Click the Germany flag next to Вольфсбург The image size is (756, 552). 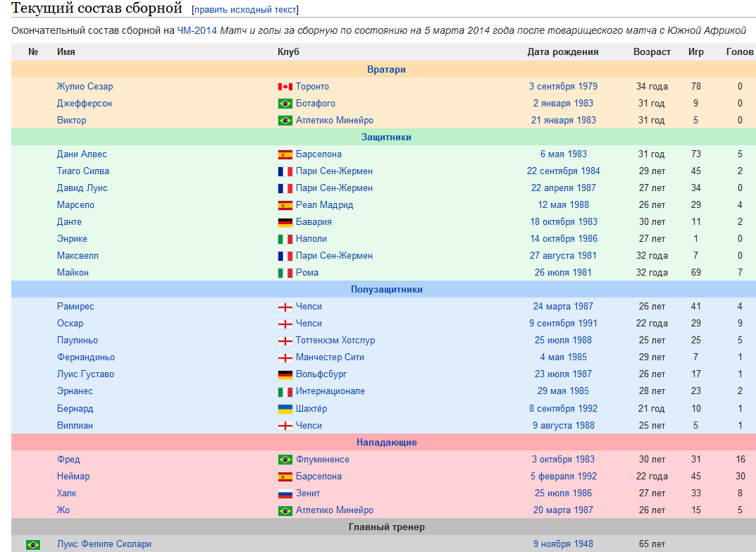coord(285,374)
